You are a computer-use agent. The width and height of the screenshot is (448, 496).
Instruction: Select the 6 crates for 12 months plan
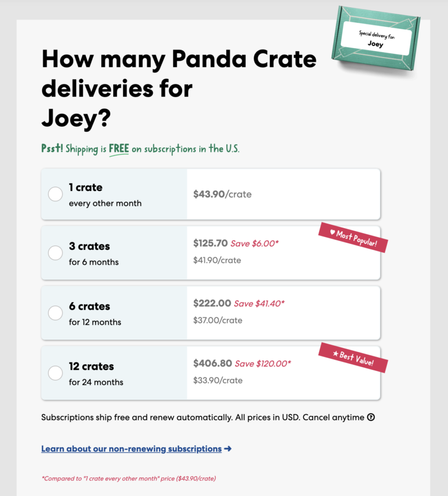pyautogui.click(x=55, y=313)
